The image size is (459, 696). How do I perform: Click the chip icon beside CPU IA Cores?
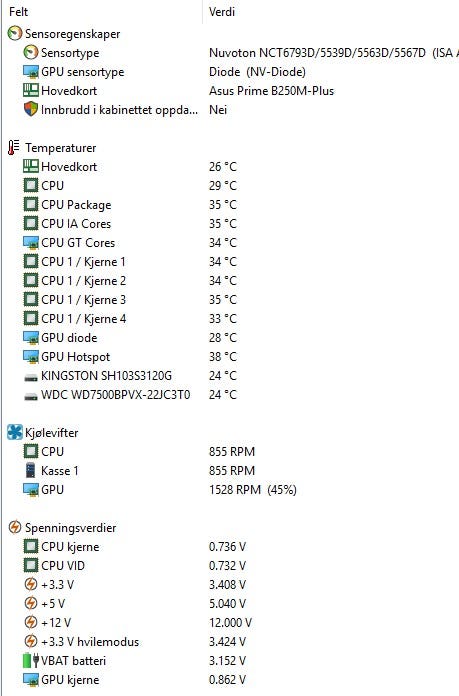pos(31,224)
